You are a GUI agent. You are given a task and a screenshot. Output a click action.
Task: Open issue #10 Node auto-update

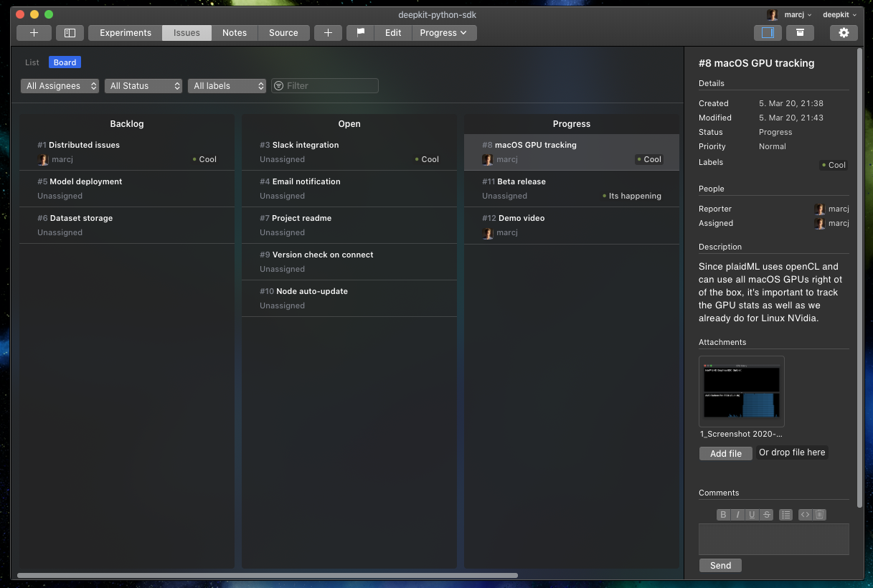pyautogui.click(x=349, y=298)
